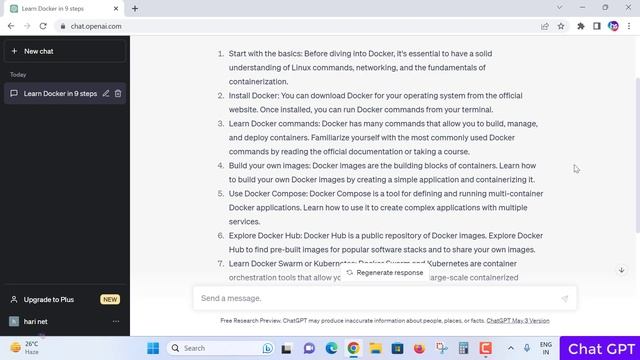Open the Chat app on the taskbar
The image size is (640, 360).
click(309, 348)
